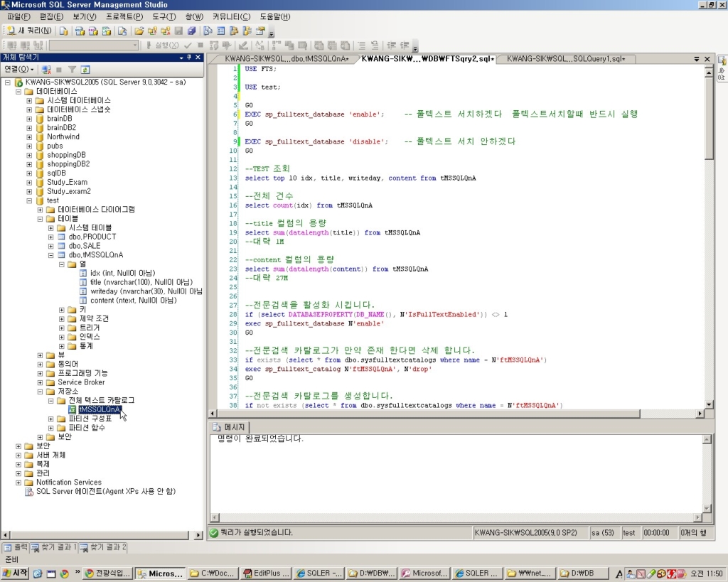Open a new SQL Server Mobile Query
This screenshot has height=582, width=728.
pyautogui.click(x=122, y=31)
